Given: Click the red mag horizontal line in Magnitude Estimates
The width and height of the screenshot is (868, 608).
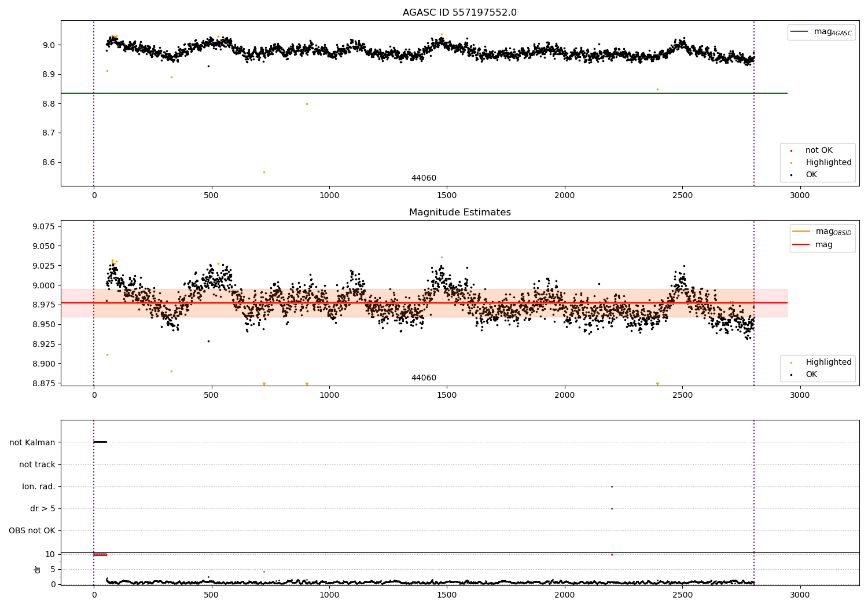Looking at the screenshot, I should (x=424, y=303).
